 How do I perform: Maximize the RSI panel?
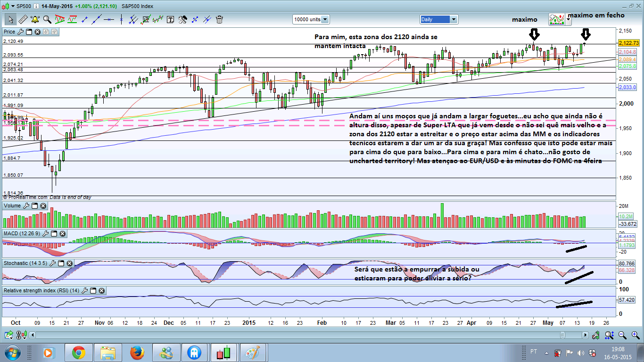tap(93, 291)
